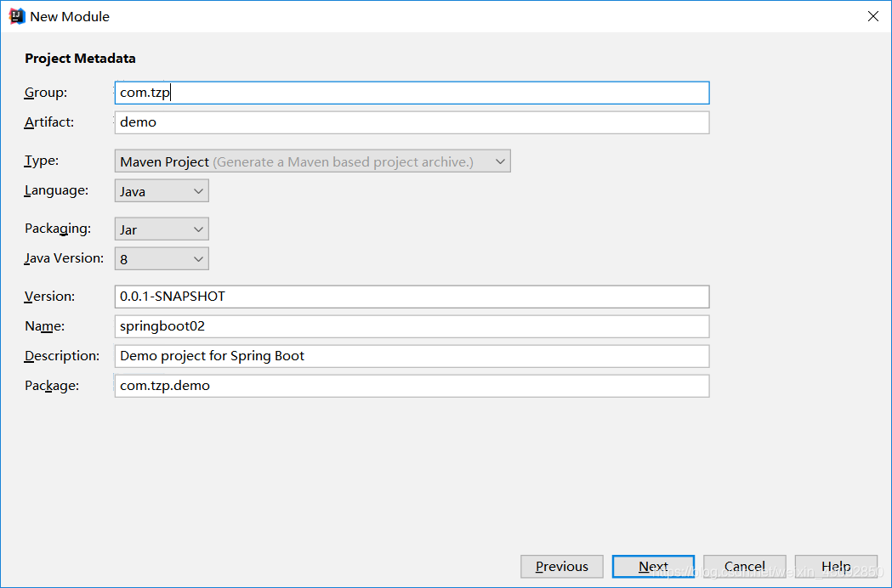Click the Name label
The height and width of the screenshot is (588, 892).
tap(44, 326)
